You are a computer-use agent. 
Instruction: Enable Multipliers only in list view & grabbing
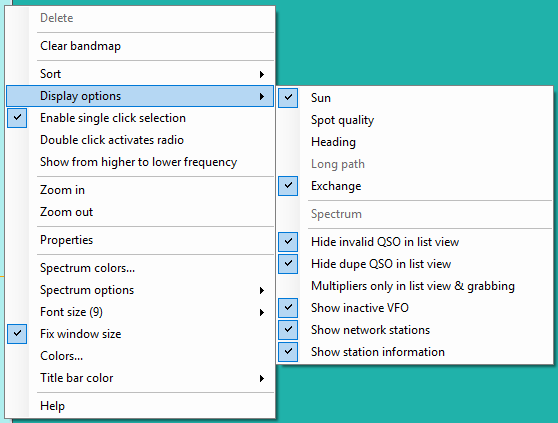[415, 286]
